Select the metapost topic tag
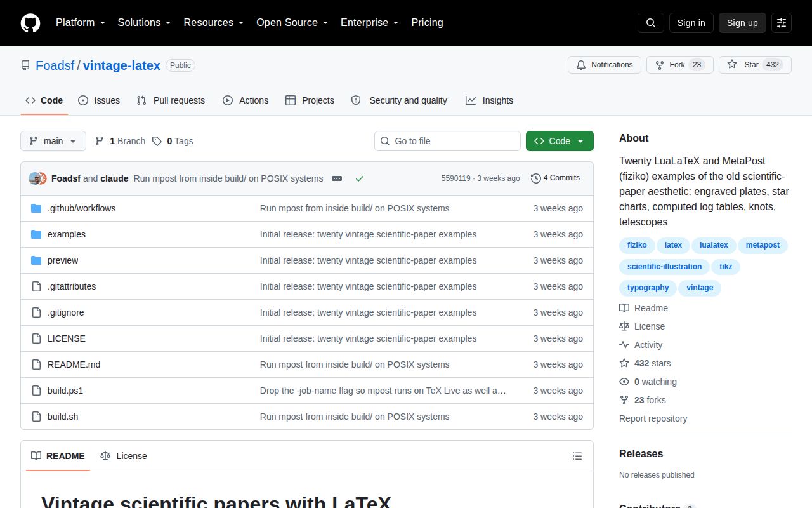The height and width of the screenshot is (508, 812). point(763,245)
